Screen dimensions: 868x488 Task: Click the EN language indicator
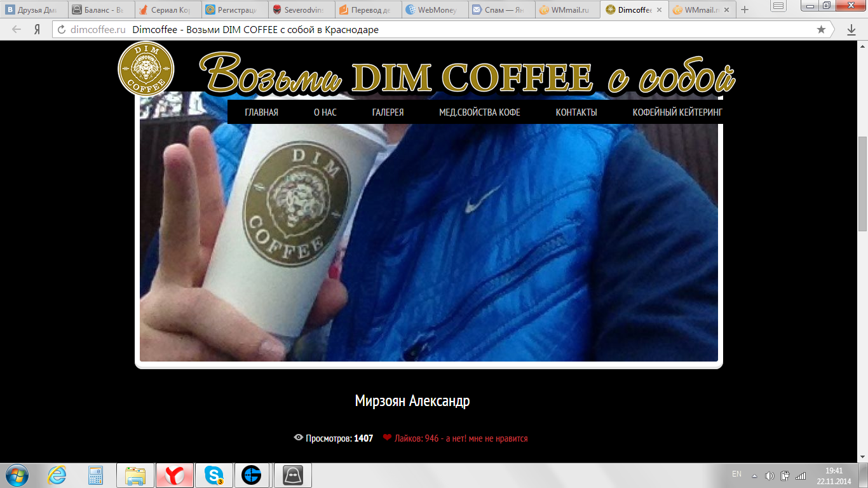(736, 474)
